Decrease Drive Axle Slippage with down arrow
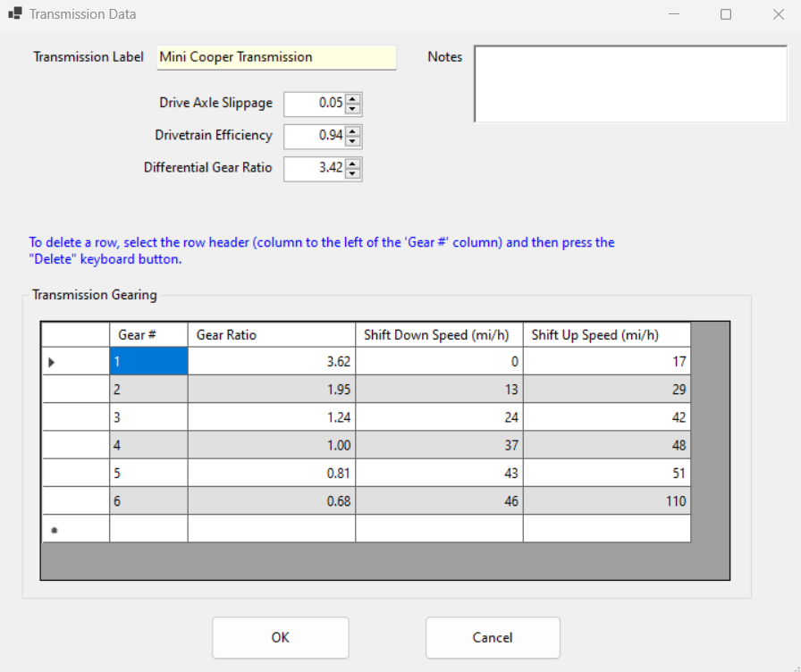 (352, 109)
